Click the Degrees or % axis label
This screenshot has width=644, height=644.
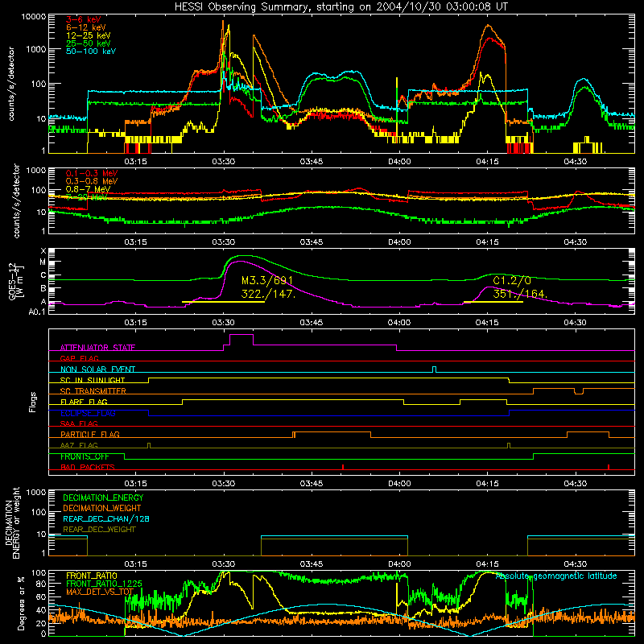(21, 603)
